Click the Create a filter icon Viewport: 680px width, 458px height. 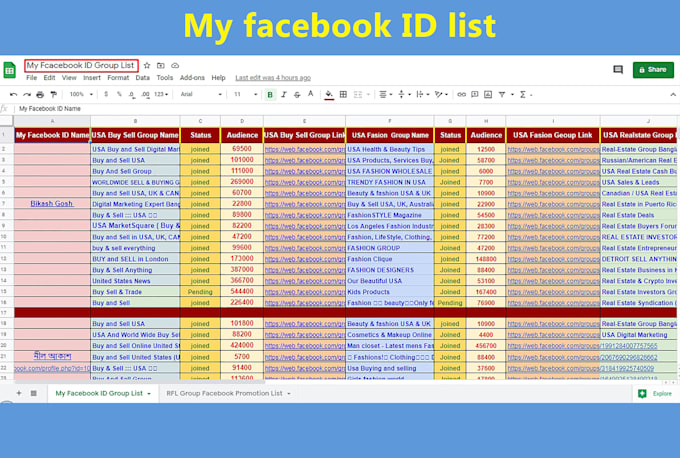(502, 94)
